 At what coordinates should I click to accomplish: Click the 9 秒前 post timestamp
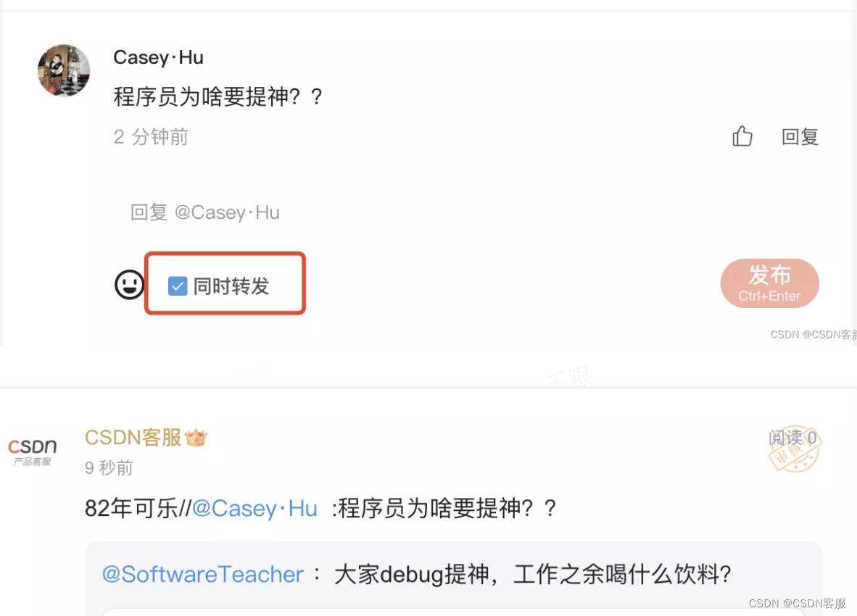(109, 467)
